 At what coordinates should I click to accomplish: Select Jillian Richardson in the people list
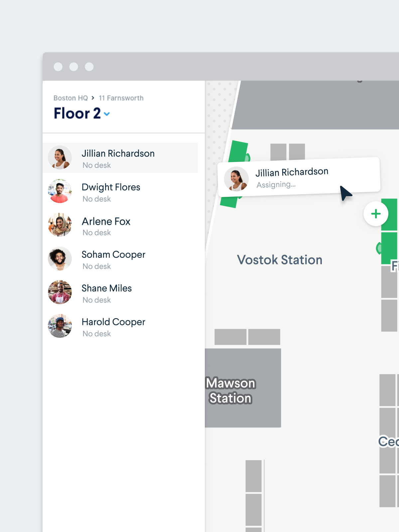click(x=120, y=158)
